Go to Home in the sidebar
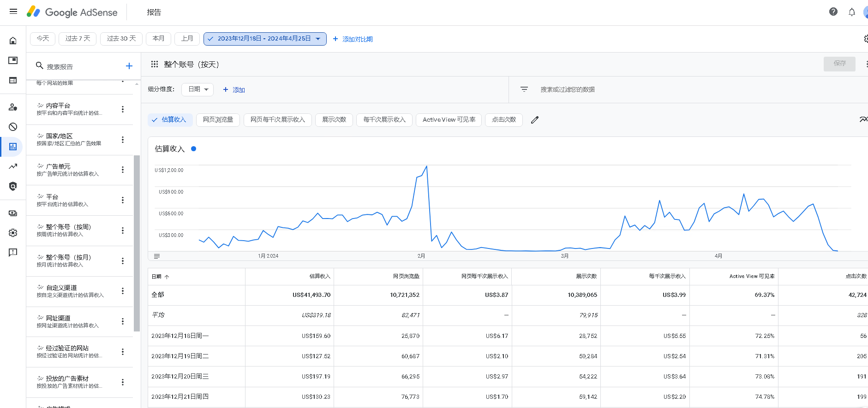 13,41
